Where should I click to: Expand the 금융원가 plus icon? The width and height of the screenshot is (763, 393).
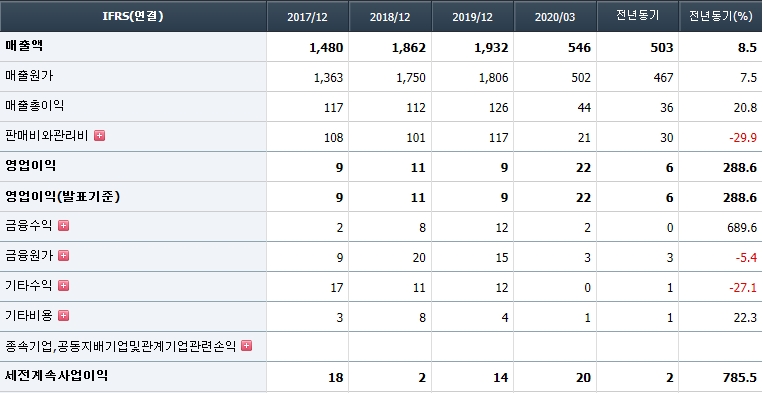click(x=63, y=256)
